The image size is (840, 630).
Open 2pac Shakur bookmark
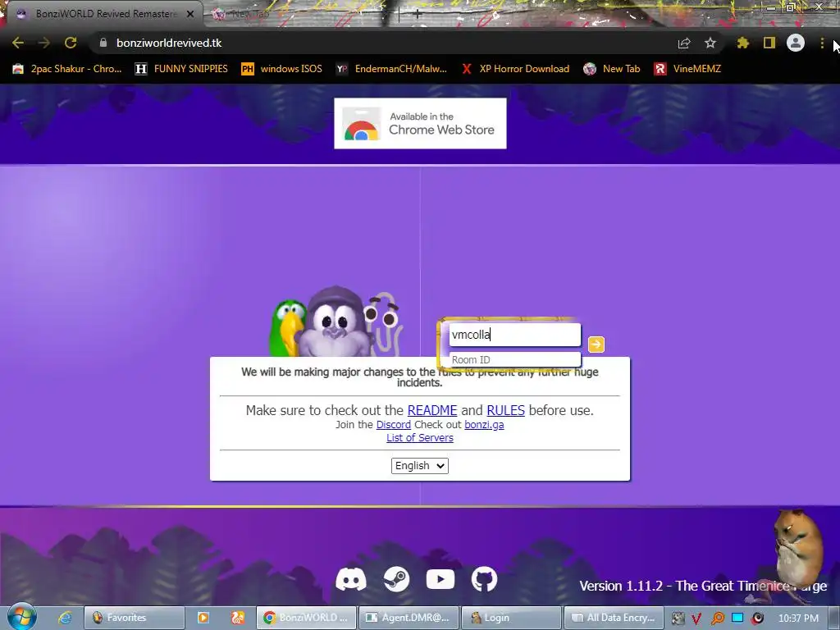click(x=67, y=69)
